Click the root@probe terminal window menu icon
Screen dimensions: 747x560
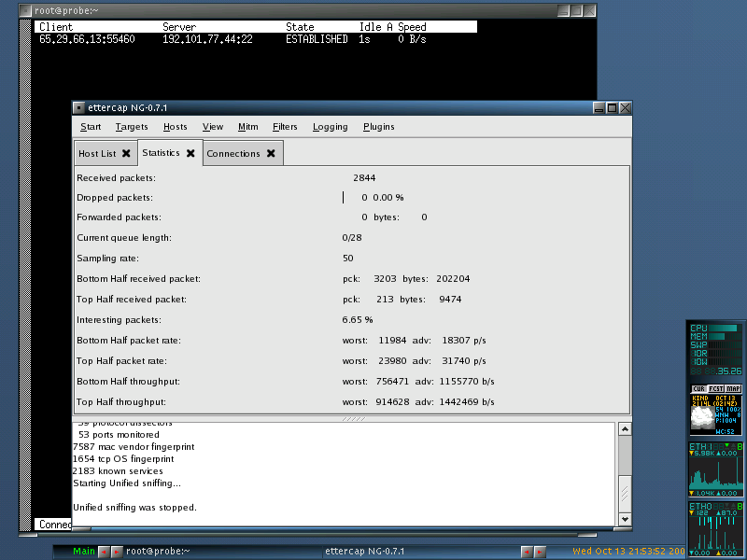tap(26, 10)
